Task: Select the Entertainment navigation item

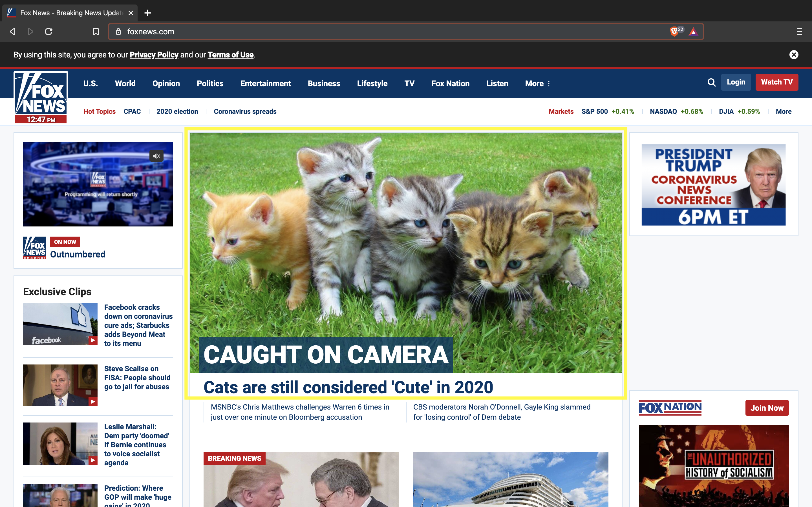Action: click(x=265, y=83)
